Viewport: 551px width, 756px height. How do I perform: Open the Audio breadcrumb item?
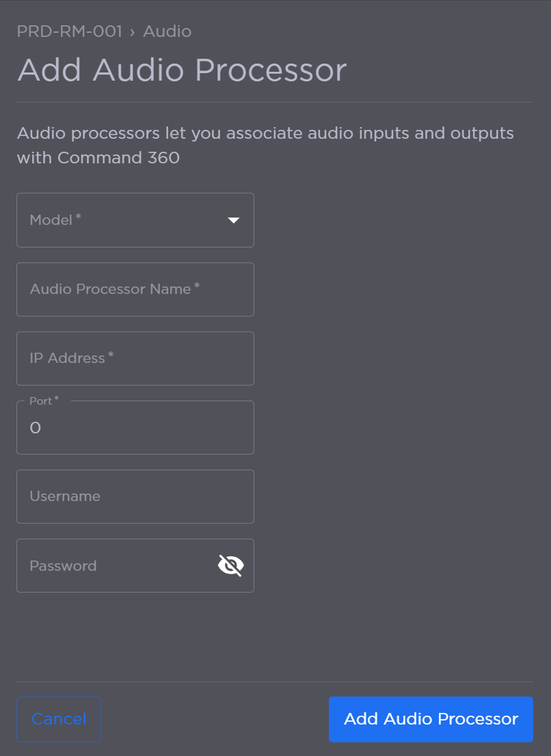167,31
